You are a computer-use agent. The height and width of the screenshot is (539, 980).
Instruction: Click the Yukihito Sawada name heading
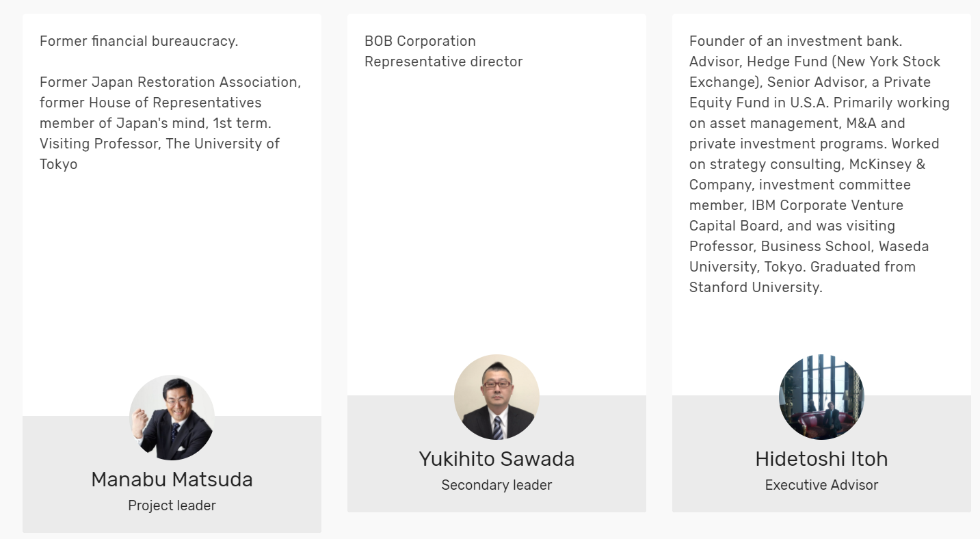(x=496, y=459)
